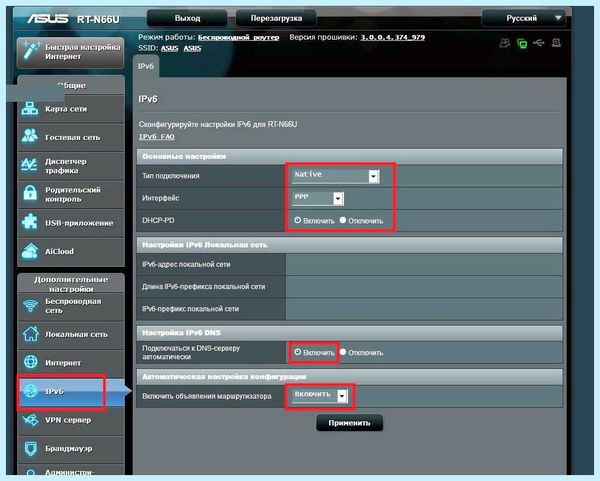Select the IPv6 tab
This screenshot has height=481, width=600.
[146, 66]
